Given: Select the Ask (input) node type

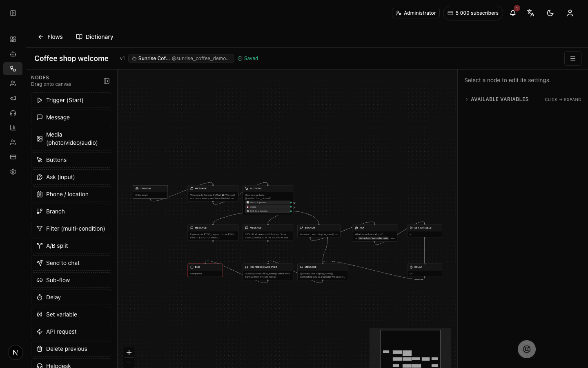Looking at the screenshot, I should click(71, 177).
